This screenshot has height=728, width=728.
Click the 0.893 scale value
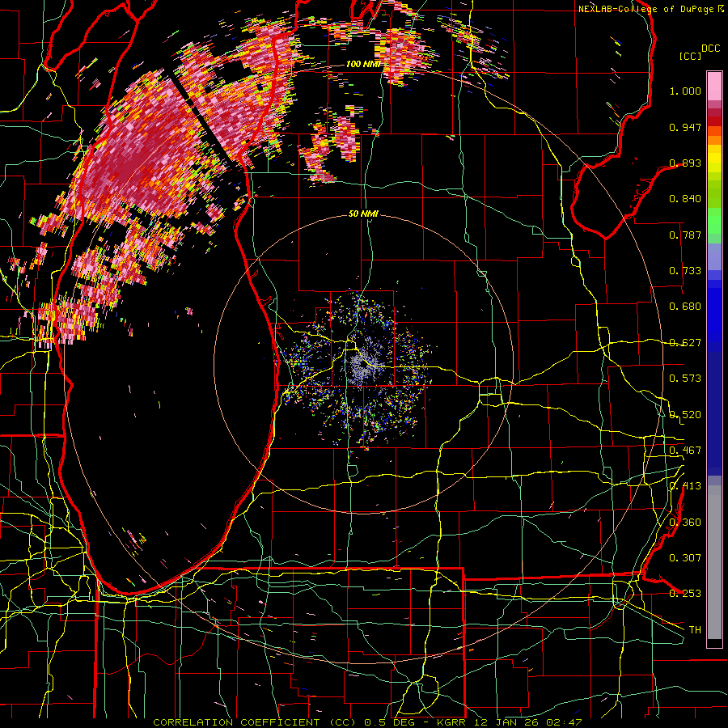(685, 163)
